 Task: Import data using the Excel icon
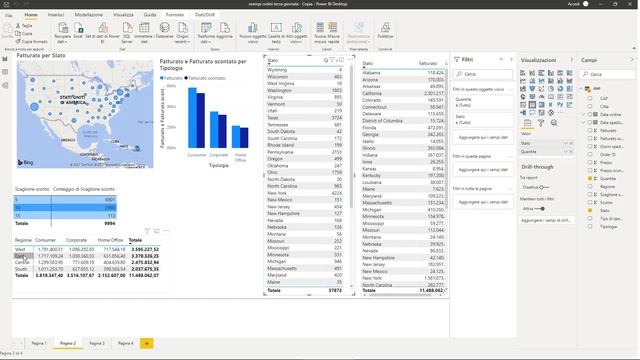tap(78, 28)
